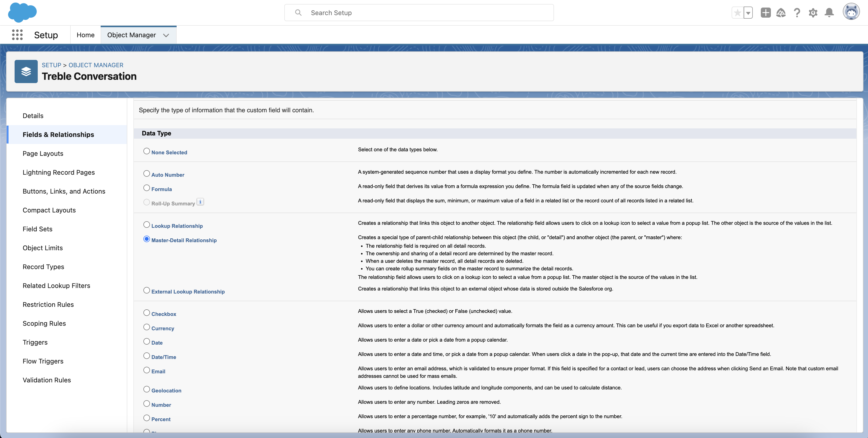Click the Treble Conversation object layers icon
Viewport: 868px width, 438px height.
[26, 71]
